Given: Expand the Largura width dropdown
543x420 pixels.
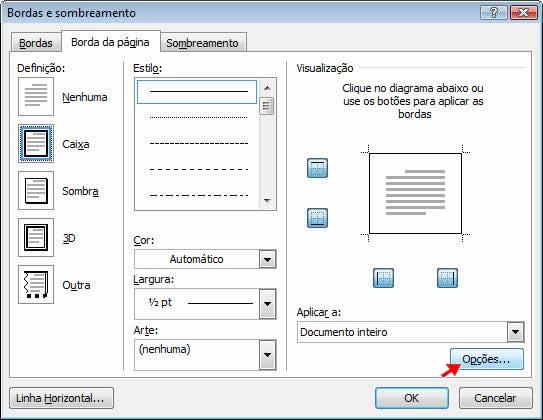Looking at the screenshot, I should pyautogui.click(x=267, y=304).
